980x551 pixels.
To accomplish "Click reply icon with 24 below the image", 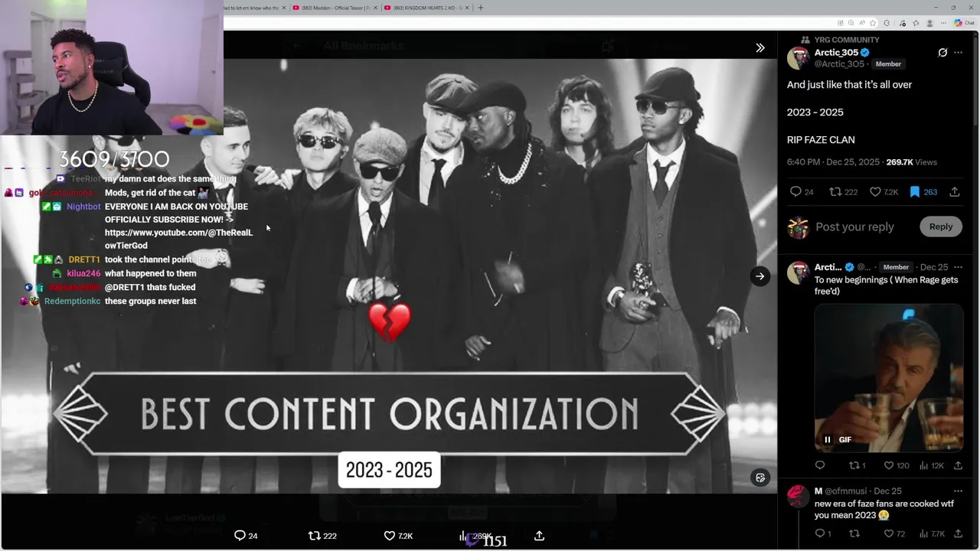I will pyautogui.click(x=246, y=536).
